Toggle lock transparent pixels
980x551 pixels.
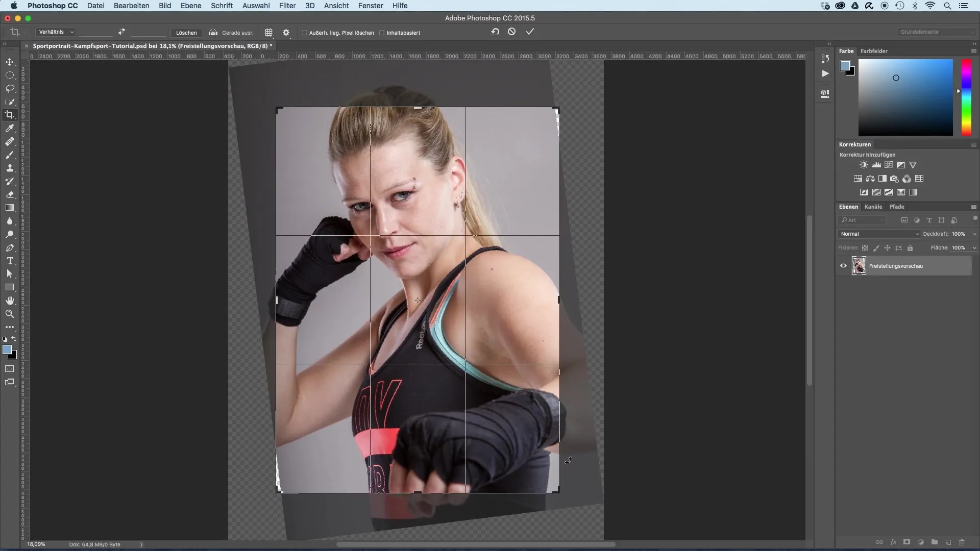(865, 248)
